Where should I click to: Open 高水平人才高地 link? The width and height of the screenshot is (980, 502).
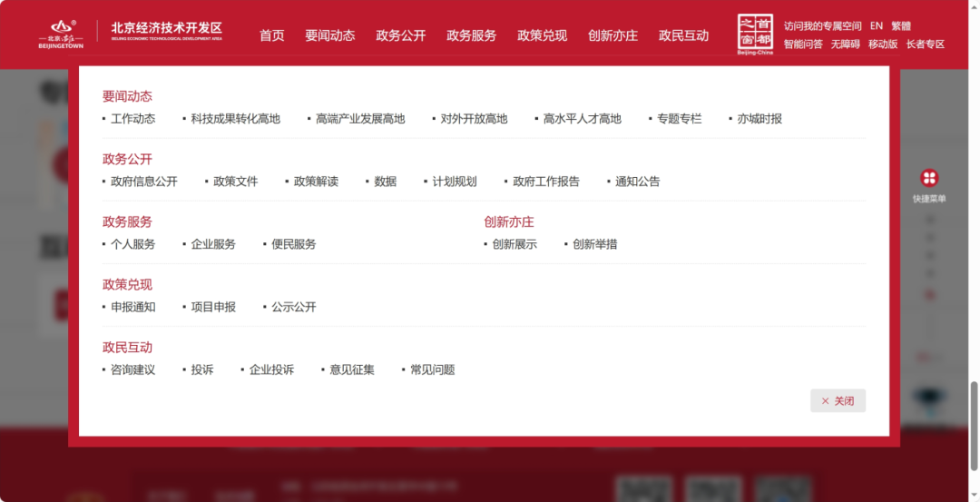tap(582, 119)
